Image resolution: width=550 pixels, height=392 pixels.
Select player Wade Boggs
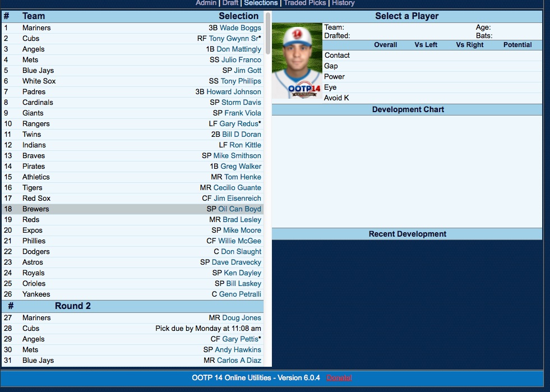click(240, 28)
